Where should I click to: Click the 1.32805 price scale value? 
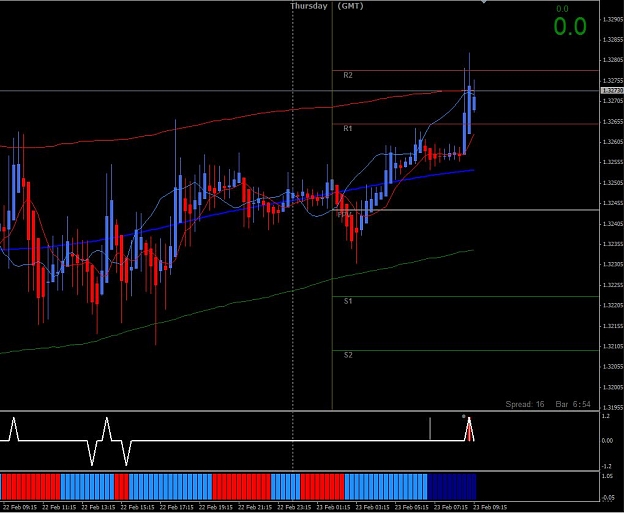tap(613, 60)
